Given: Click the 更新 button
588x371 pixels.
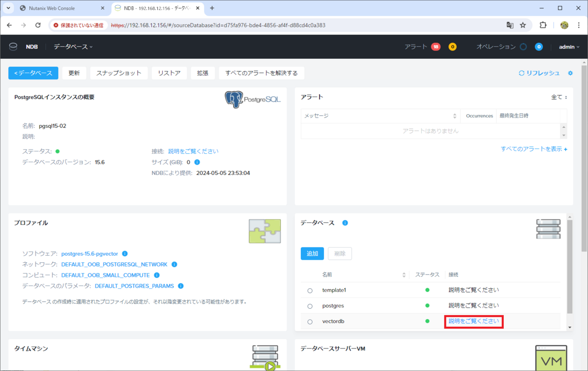Looking at the screenshot, I should [74, 73].
